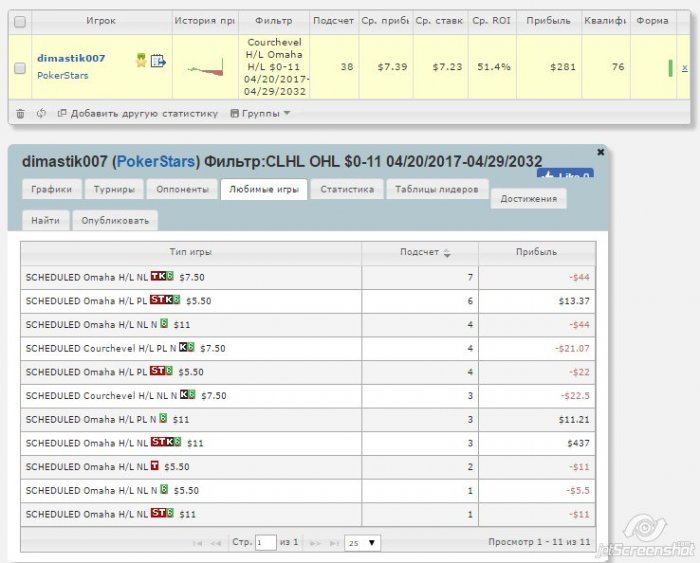Switch to the Оппоненты tab
The height and width of the screenshot is (563, 700).
pos(183,189)
